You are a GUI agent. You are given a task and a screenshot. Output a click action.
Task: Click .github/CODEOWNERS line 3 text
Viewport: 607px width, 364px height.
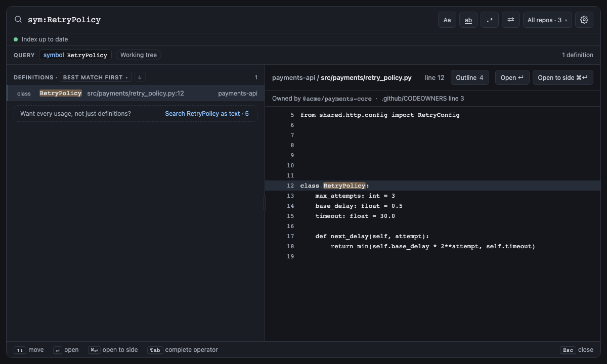pyautogui.click(x=423, y=99)
